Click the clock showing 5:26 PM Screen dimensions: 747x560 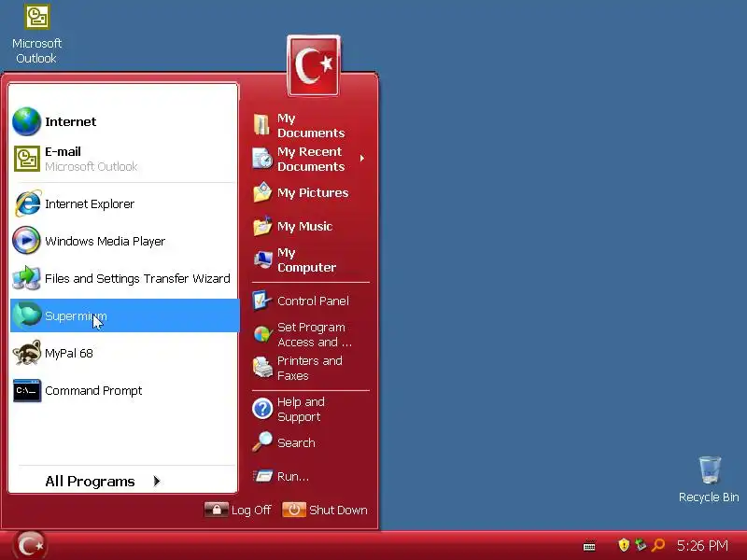pyautogui.click(x=702, y=545)
